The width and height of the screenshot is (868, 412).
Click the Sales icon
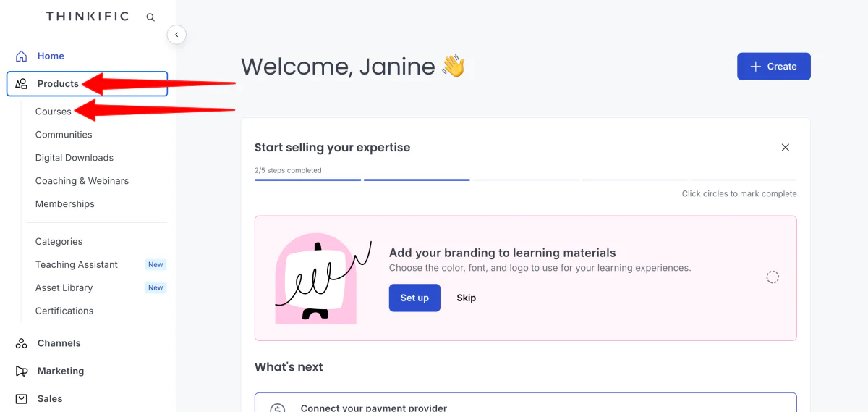[22, 398]
